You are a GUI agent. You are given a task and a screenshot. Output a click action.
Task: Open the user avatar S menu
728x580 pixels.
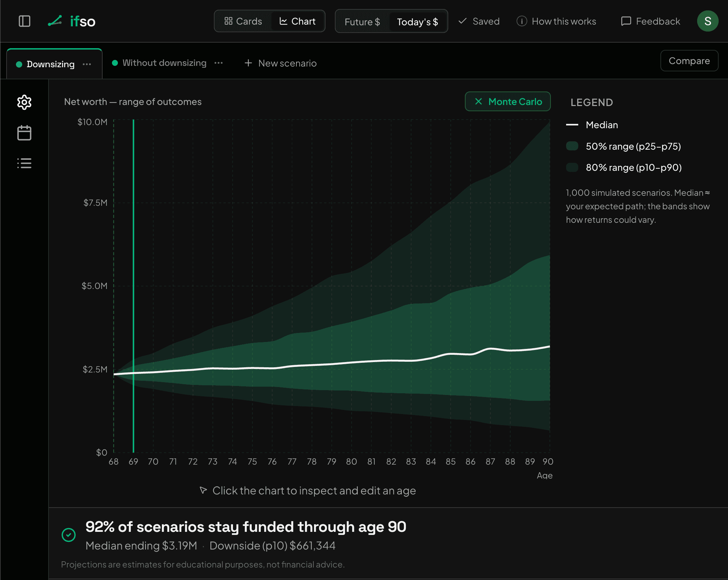point(708,21)
